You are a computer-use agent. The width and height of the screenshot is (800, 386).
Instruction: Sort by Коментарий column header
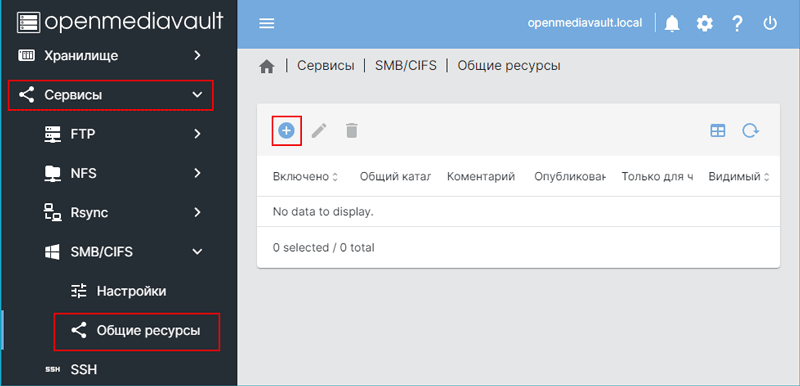click(x=481, y=176)
